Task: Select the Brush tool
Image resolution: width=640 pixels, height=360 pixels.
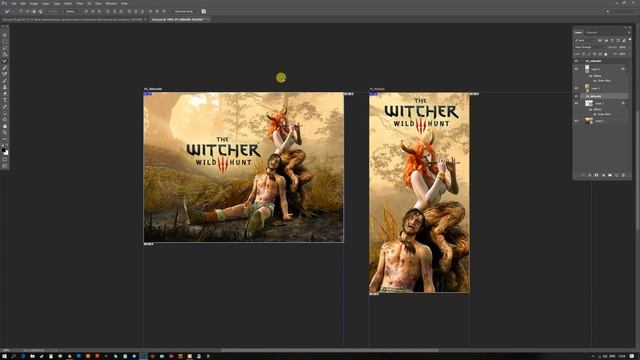Action: tap(5, 80)
